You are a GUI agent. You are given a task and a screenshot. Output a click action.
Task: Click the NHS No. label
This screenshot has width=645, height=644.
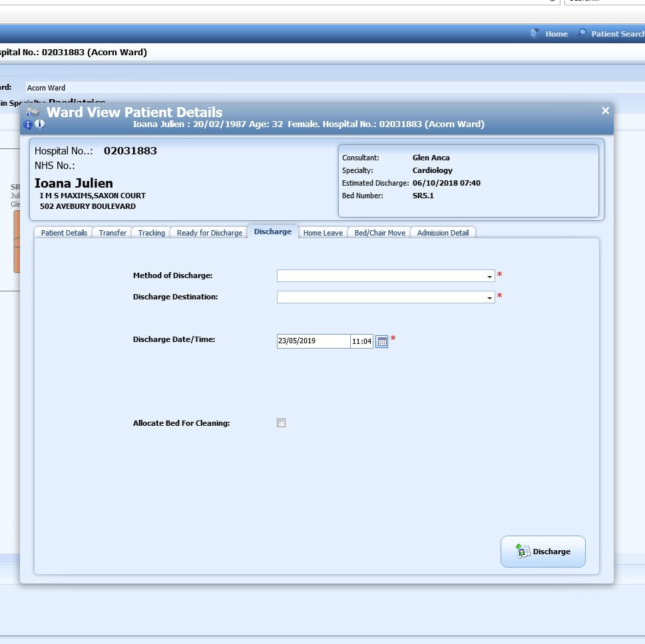tap(55, 166)
